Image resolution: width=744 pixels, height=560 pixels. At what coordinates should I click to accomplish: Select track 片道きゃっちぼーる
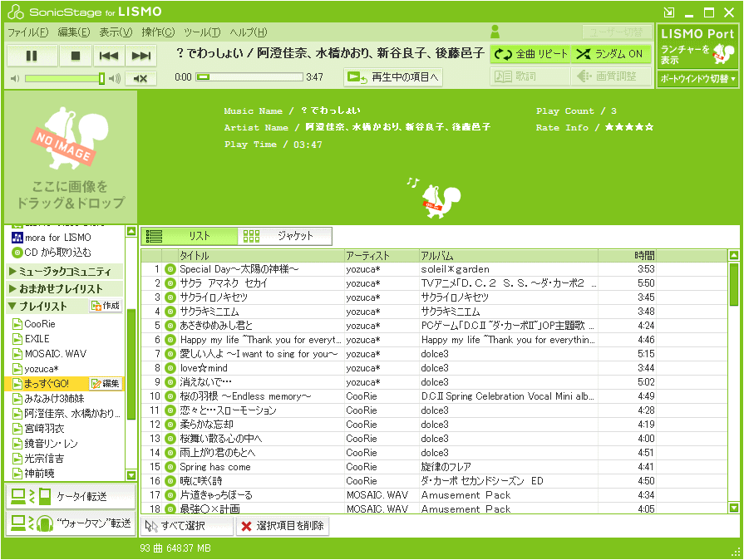pyautogui.click(x=434, y=495)
